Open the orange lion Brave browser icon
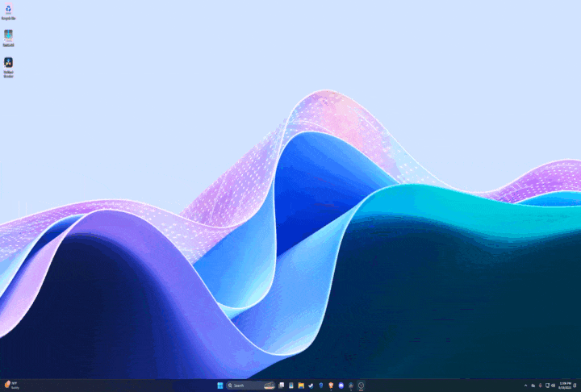The image size is (581, 392). click(x=331, y=386)
